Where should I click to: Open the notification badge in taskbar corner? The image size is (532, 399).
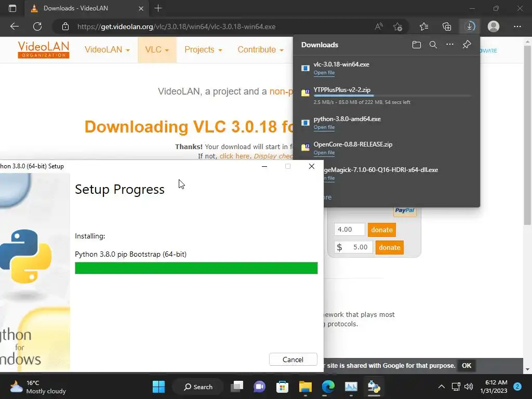tap(517, 387)
